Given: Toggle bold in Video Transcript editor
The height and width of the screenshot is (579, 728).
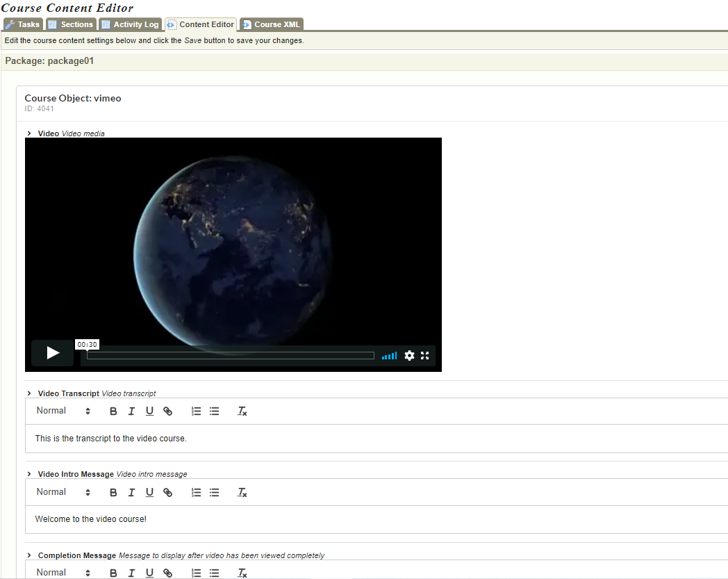Looking at the screenshot, I should [x=113, y=411].
